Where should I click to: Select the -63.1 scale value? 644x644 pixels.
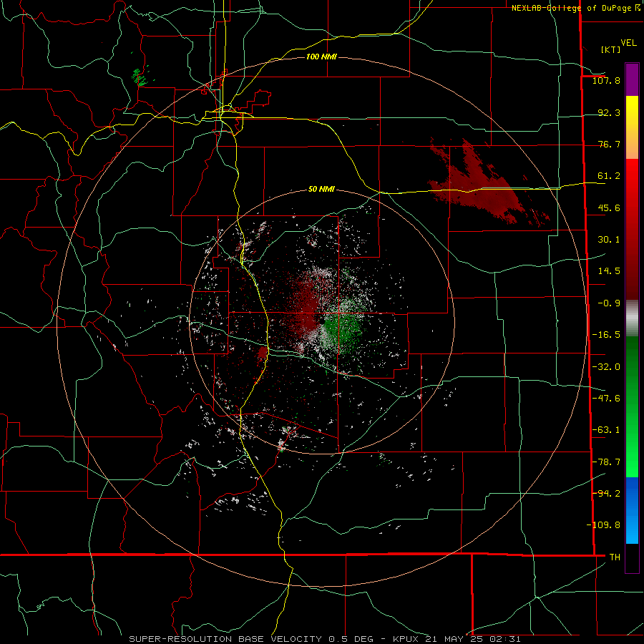coord(606,430)
